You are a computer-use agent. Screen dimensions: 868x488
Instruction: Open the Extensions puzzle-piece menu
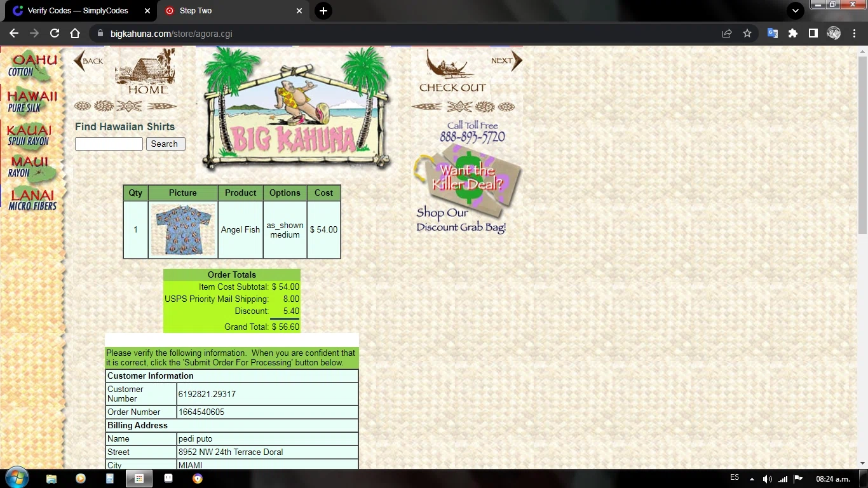pyautogui.click(x=793, y=33)
